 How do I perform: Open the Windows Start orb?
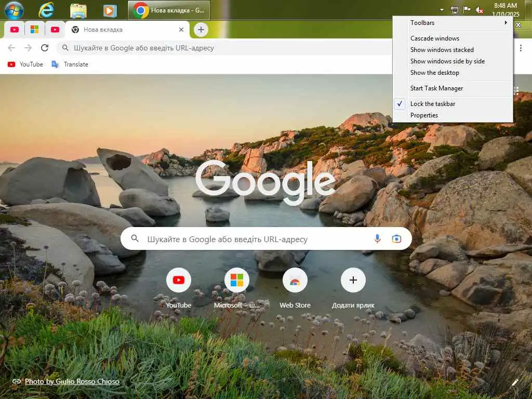[x=14, y=10]
